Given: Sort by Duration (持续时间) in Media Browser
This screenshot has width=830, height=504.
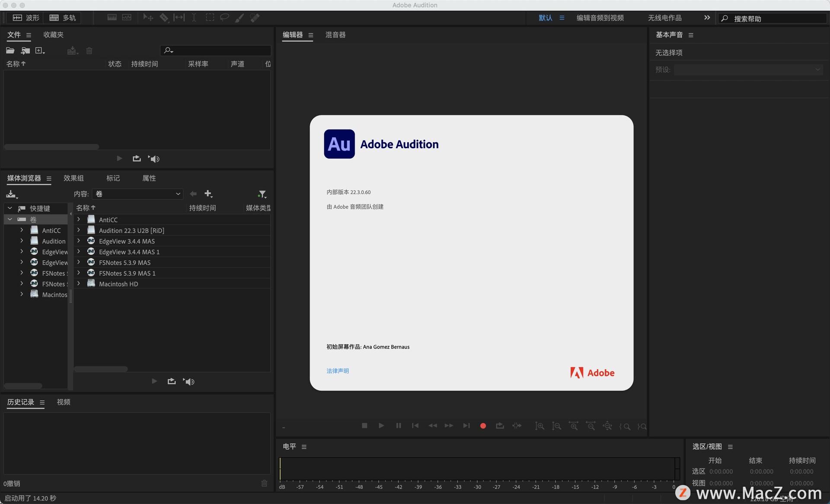Looking at the screenshot, I should click(x=202, y=208).
